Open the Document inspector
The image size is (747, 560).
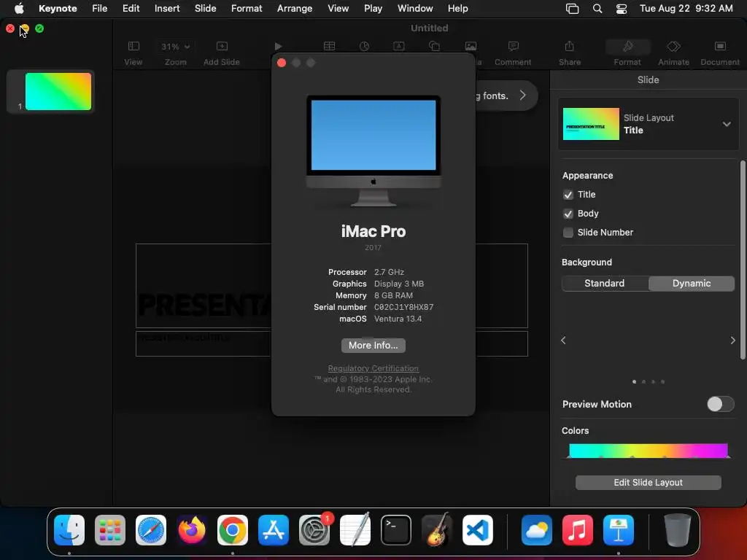(x=720, y=46)
